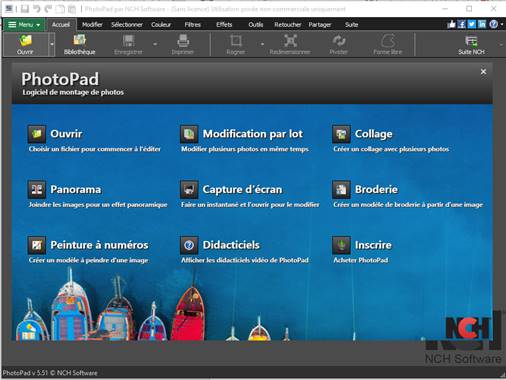
Task: Open the Collage heading link
Action: point(374,134)
